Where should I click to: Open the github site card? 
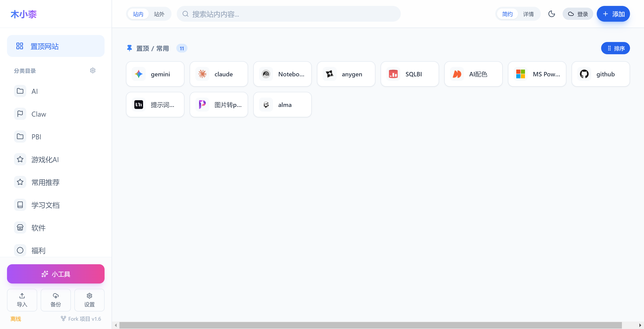click(600, 74)
